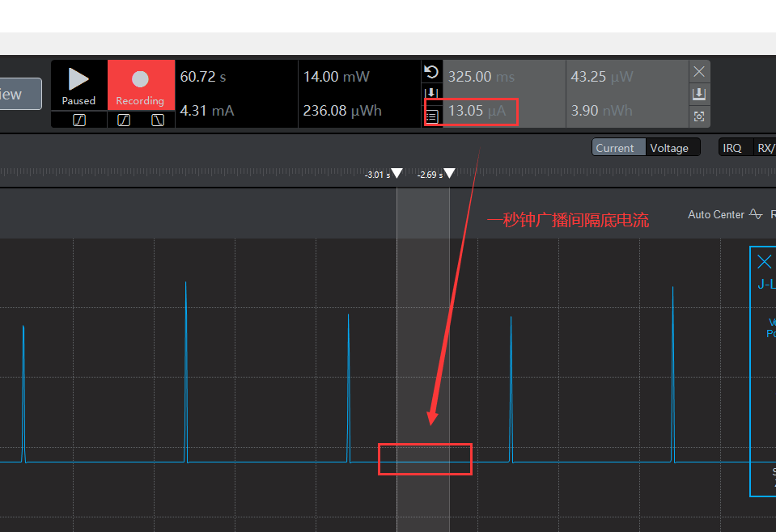Click download icon next to total statistics
Viewport: 776px width, 532px height.
coord(431,93)
